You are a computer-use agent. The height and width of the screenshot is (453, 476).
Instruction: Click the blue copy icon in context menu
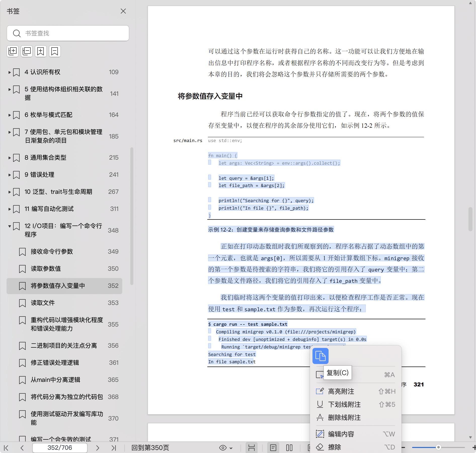(x=320, y=356)
